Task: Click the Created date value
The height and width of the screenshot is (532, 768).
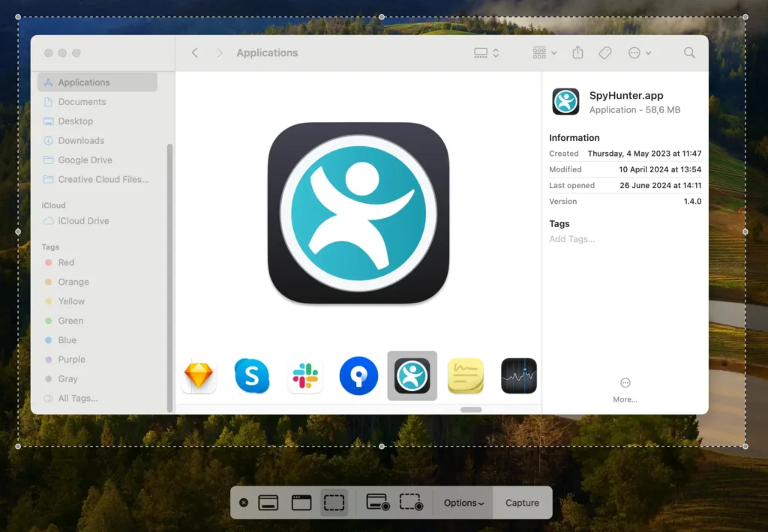Action: click(x=644, y=153)
